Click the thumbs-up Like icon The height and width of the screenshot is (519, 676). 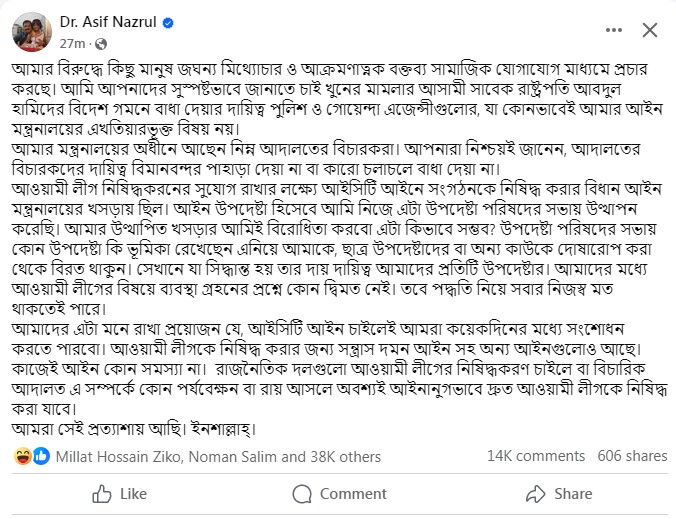(102, 494)
